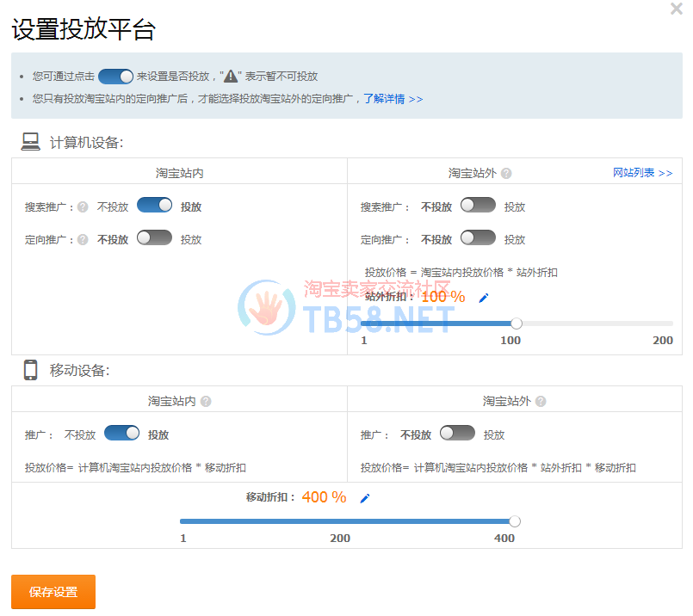This screenshot has width=693, height=616.
Task: Click the 移动折扣 slider handle
Action: pyautogui.click(x=515, y=521)
